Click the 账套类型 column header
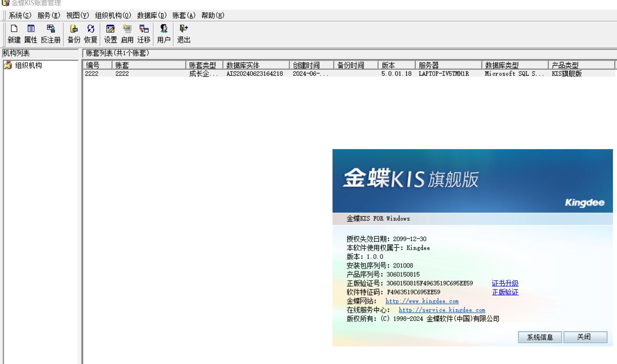Screen dimensions: 617x364 click(x=204, y=65)
